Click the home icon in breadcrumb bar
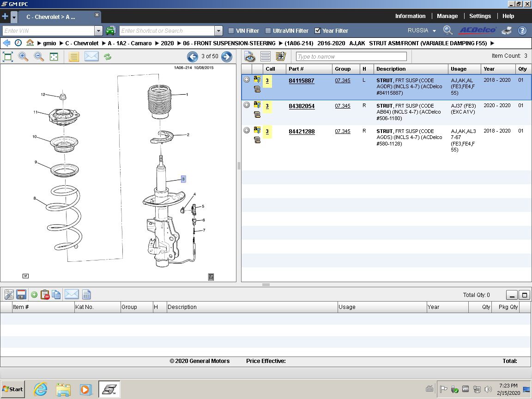 pyautogui.click(x=30, y=43)
